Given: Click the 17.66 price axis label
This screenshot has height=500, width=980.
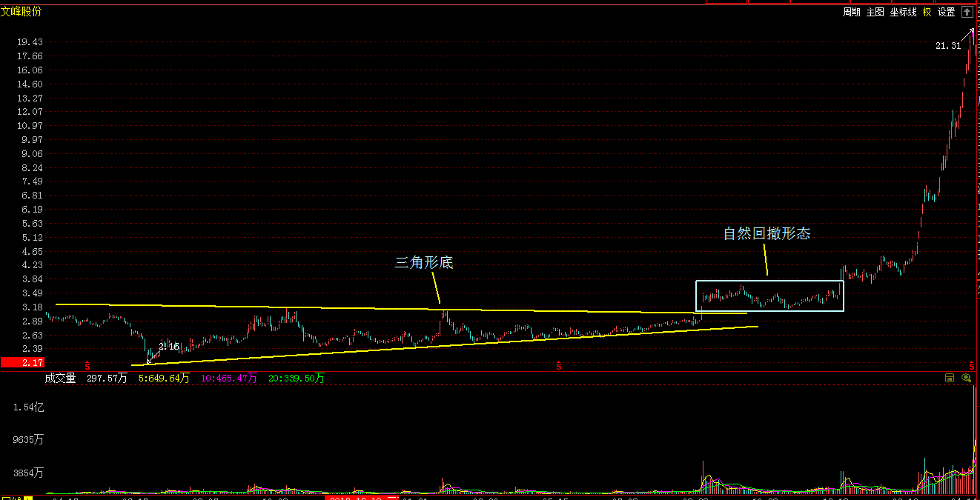Looking at the screenshot, I should click(32, 56).
